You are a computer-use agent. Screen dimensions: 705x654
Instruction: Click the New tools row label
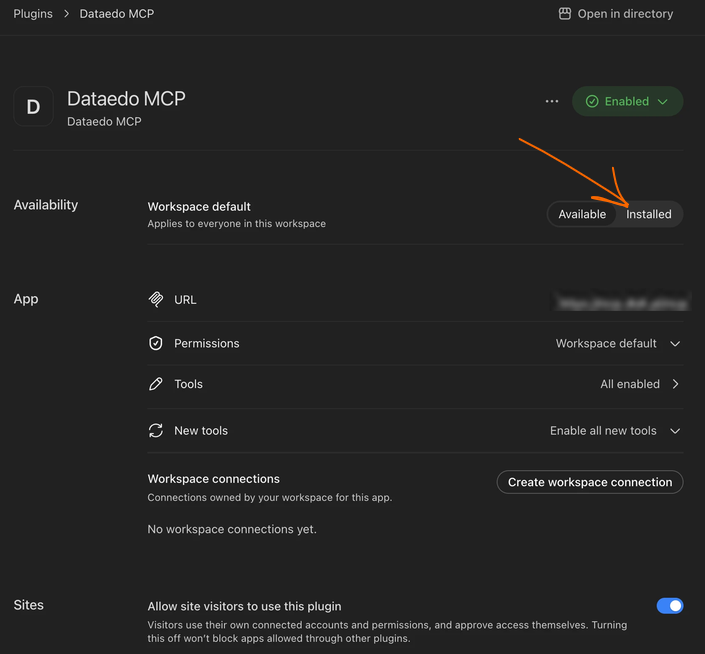(x=201, y=431)
